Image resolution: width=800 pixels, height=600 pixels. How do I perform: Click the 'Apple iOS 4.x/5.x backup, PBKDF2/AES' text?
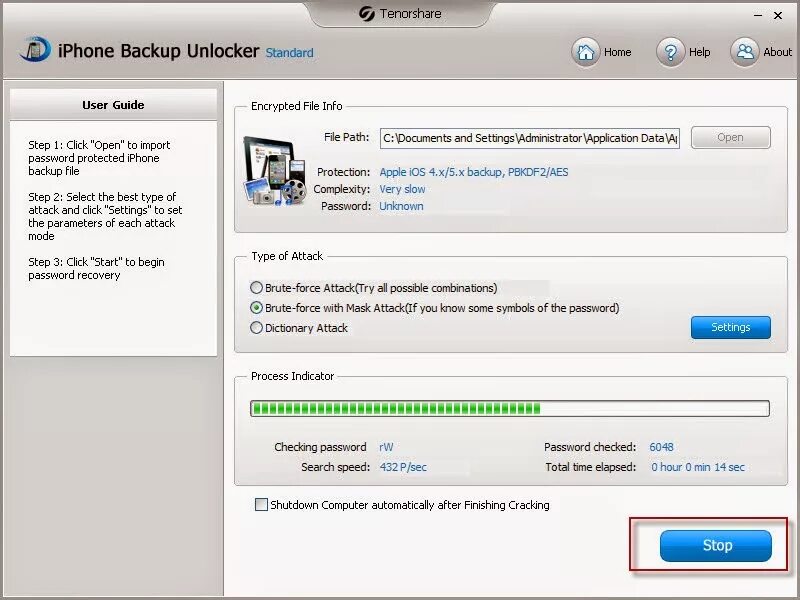[x=473, y=172]
